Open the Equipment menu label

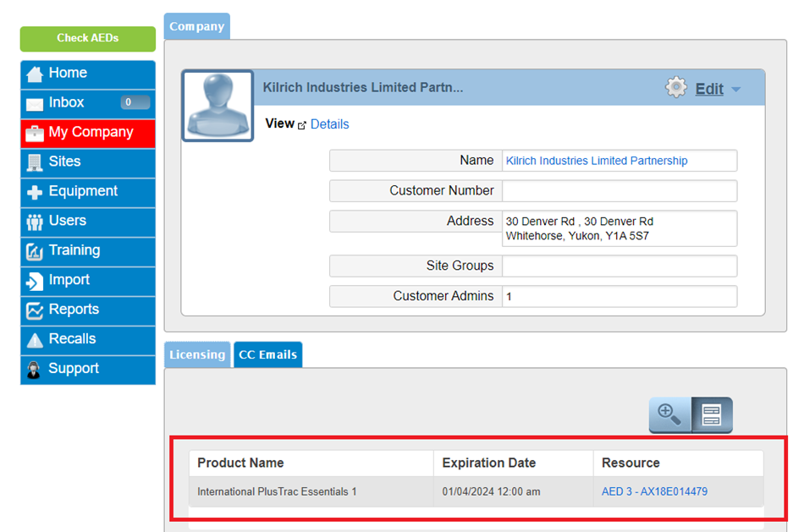(x=83, y=191)
